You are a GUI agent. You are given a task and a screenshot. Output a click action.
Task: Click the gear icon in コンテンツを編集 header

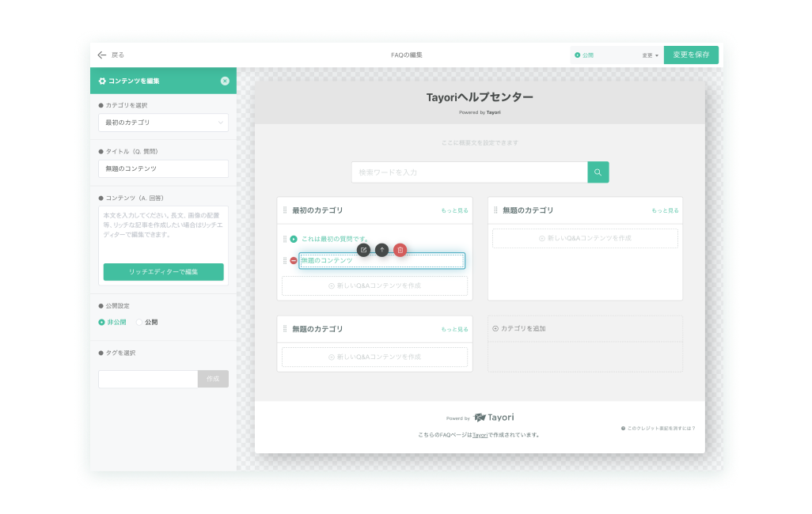coord(102,81)
